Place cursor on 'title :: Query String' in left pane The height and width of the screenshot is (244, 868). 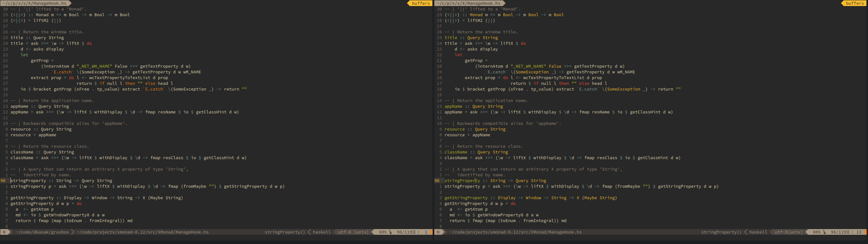pos(37,37)
